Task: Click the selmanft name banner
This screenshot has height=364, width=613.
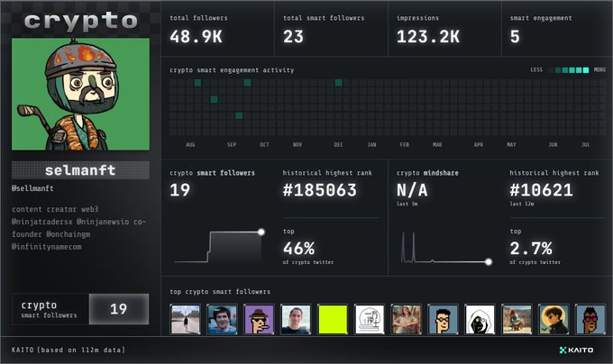Action: 80,170
